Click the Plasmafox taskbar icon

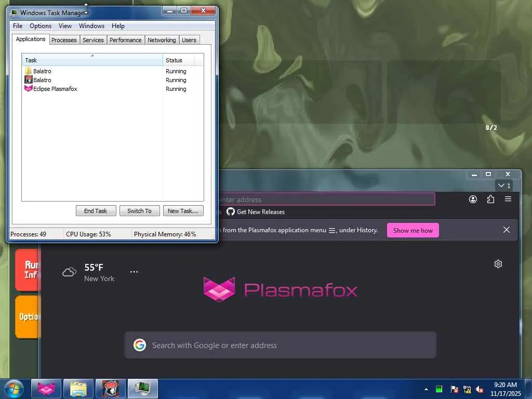pos(46,389)
